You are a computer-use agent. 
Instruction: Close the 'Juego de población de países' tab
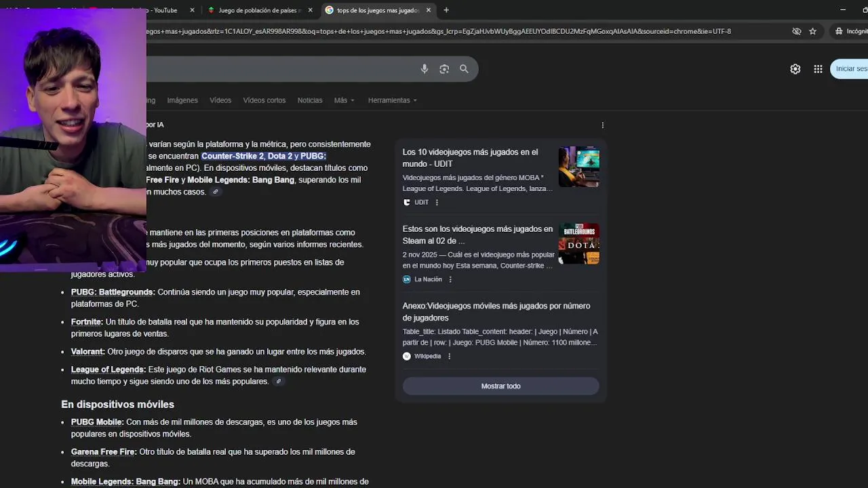point(311,10)
